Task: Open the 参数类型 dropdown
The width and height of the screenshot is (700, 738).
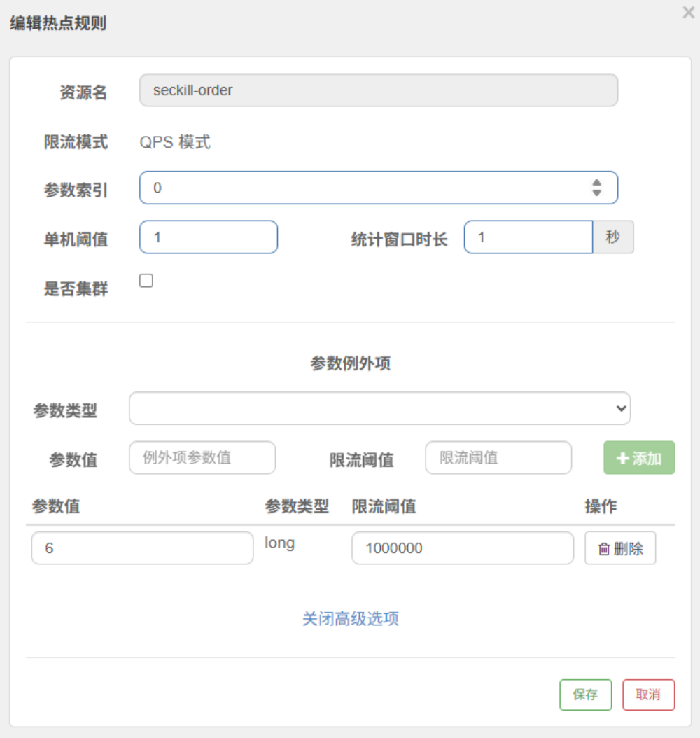Action: 379,408
